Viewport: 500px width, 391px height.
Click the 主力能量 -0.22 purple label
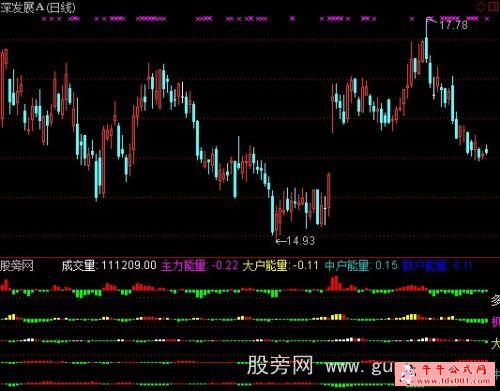200,266
